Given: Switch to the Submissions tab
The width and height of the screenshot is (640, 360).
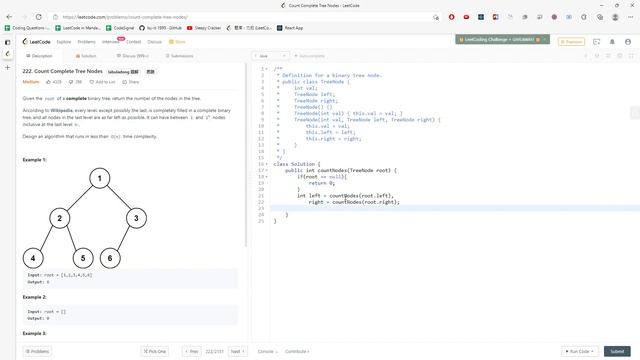Looking at the screenshot, I should (179, 56).
